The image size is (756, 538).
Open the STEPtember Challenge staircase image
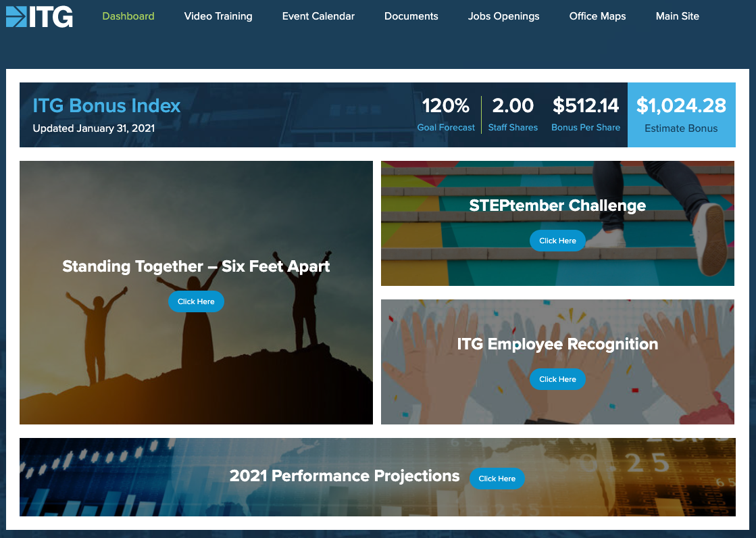[x=557, y=223]
